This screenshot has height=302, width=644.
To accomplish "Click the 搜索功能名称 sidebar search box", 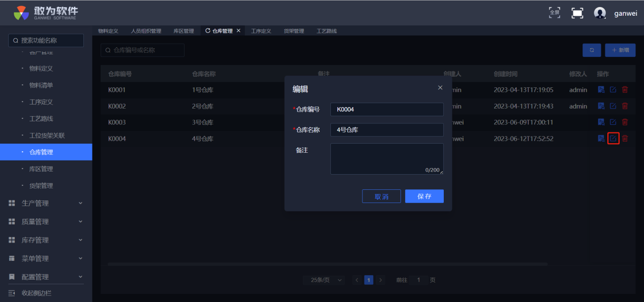I will (46, 41).
